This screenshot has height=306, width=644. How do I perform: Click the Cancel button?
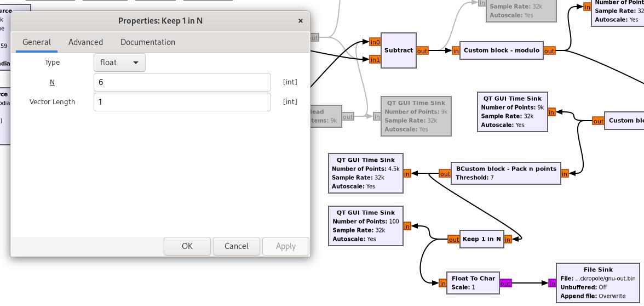point(237,246)
